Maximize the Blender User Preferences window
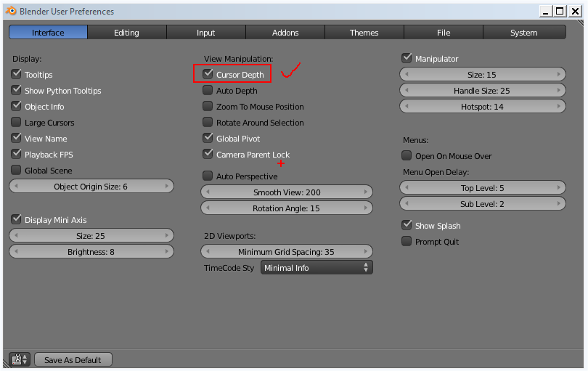This screenshot has width=588, height=371. pyautogui.click(x=560, y=12)
